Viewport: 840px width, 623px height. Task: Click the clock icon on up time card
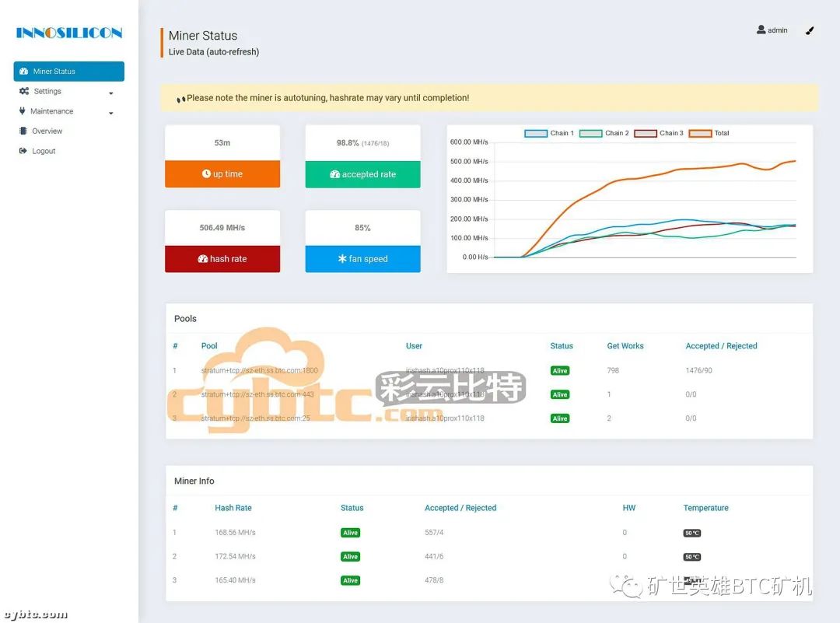click(206, 174)
